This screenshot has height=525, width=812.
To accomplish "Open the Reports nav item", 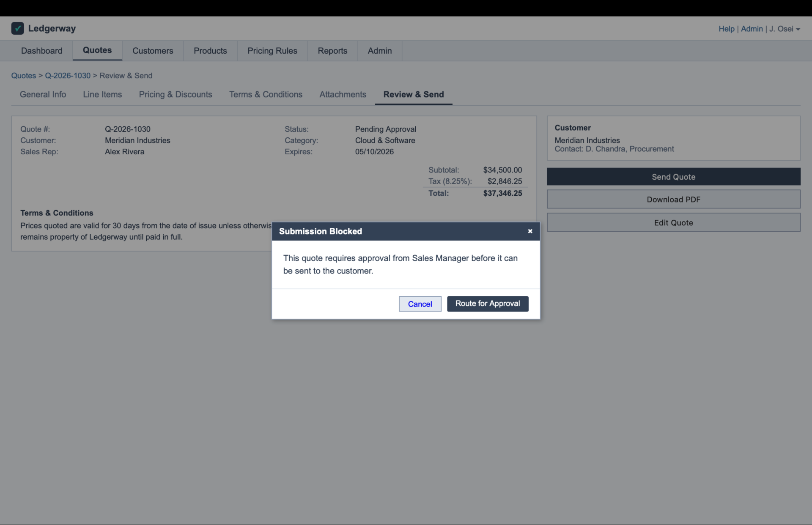I will point(332,51).
